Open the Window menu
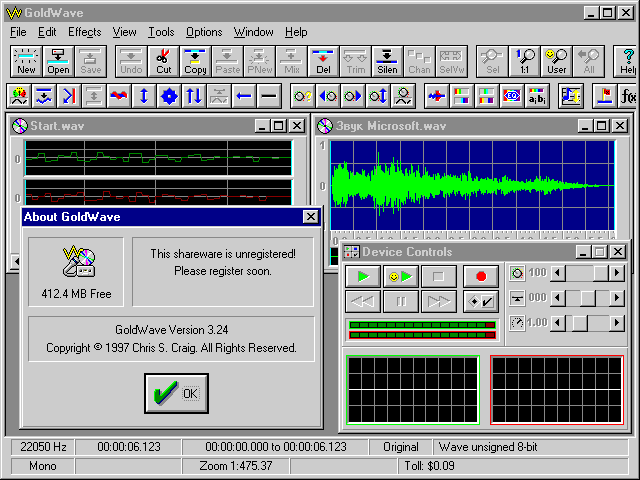This screenshot has height=480, width=640. [253, 32]
